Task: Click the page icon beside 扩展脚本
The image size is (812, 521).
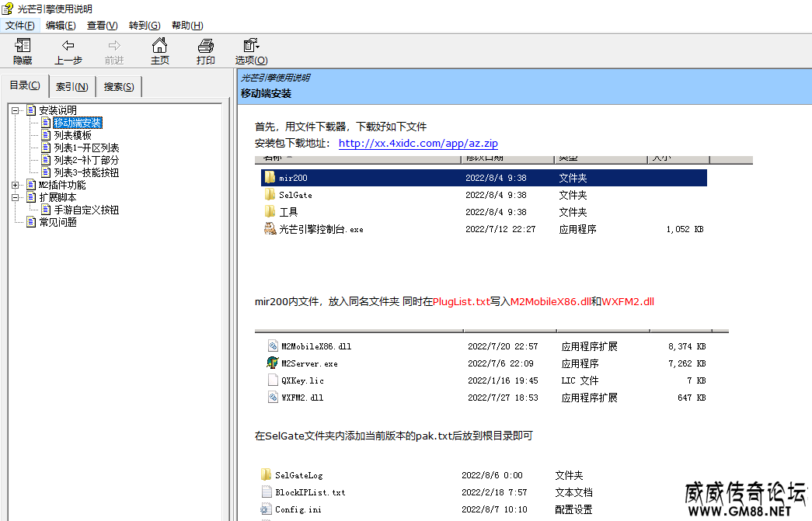Action: pyautogui.click(x=31, y=197)
